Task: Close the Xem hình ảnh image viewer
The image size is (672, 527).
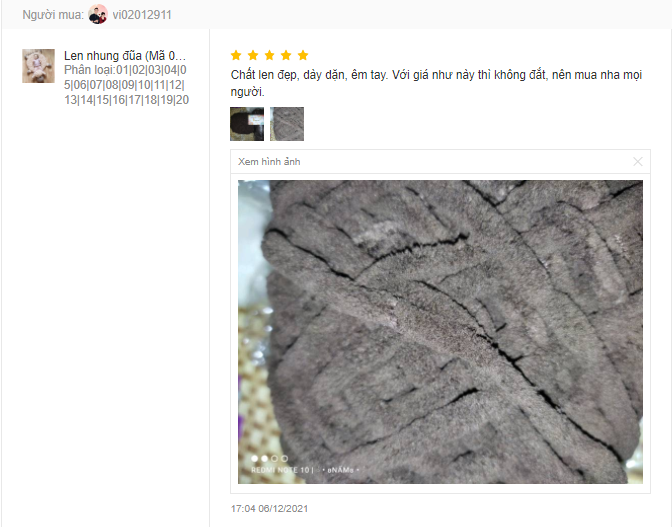Action: [638, 162]
